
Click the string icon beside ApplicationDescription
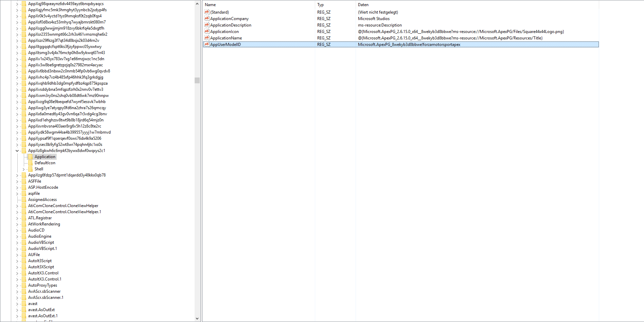[x=207, y=25]
